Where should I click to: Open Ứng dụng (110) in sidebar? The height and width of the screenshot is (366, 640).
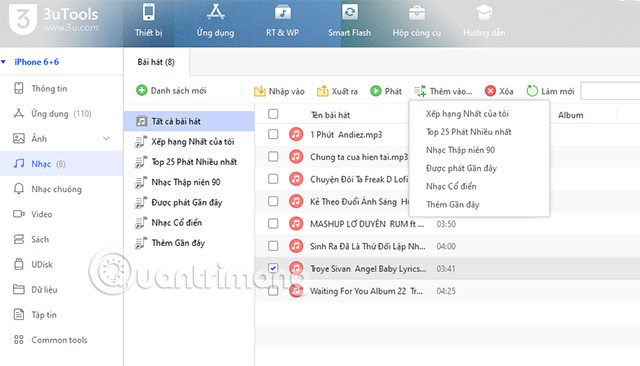[x=61, y=114]
